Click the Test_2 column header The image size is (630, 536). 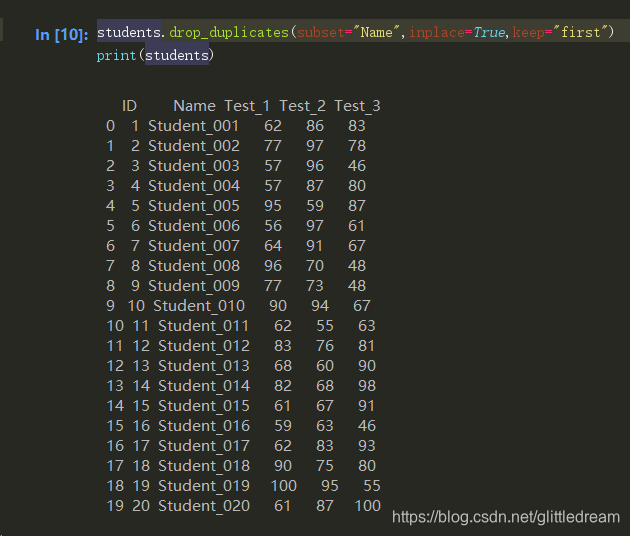(303, 106)
